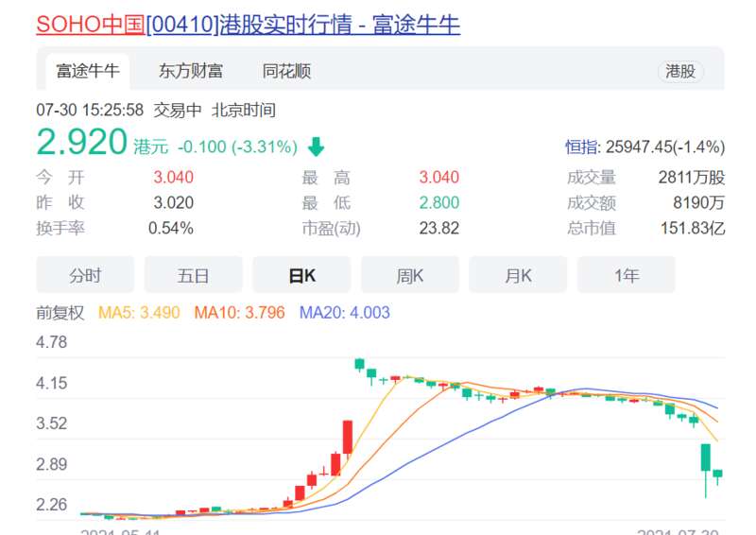Screen dimensions: 756x535
Task: Click the Hang Seng value 25947.45(-1.4%)
Action: (x=665, y=147)
